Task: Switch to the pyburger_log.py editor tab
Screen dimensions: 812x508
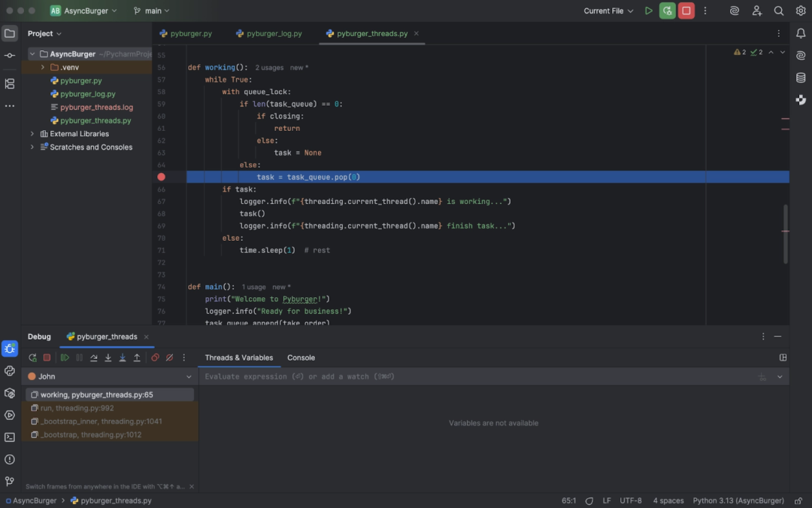Action: tap(268, 34)
